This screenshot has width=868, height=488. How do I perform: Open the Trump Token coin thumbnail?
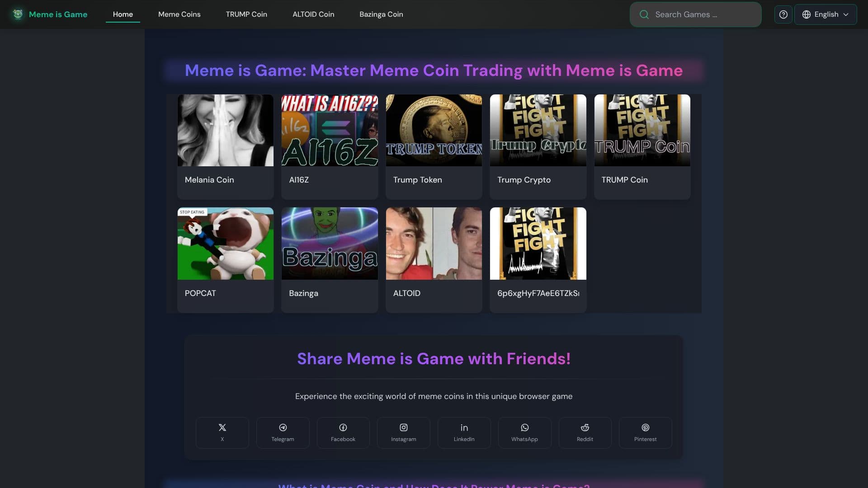[x=434, y=130]
